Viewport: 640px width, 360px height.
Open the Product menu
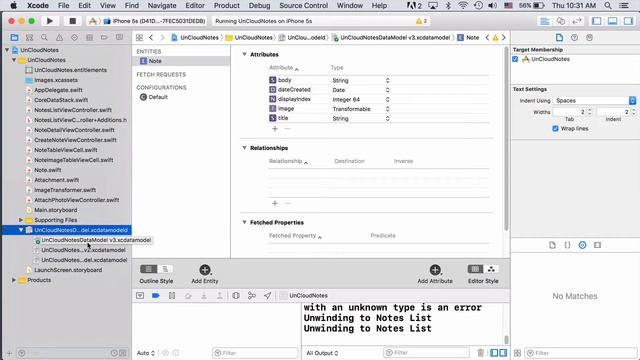click(x=227, y=6)
